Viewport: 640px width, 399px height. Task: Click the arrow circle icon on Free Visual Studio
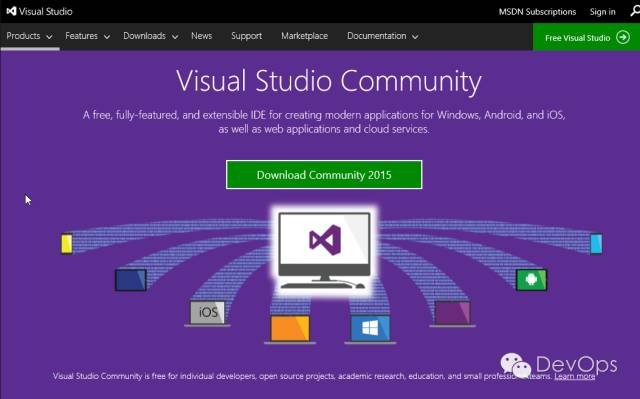click(623, 38)
